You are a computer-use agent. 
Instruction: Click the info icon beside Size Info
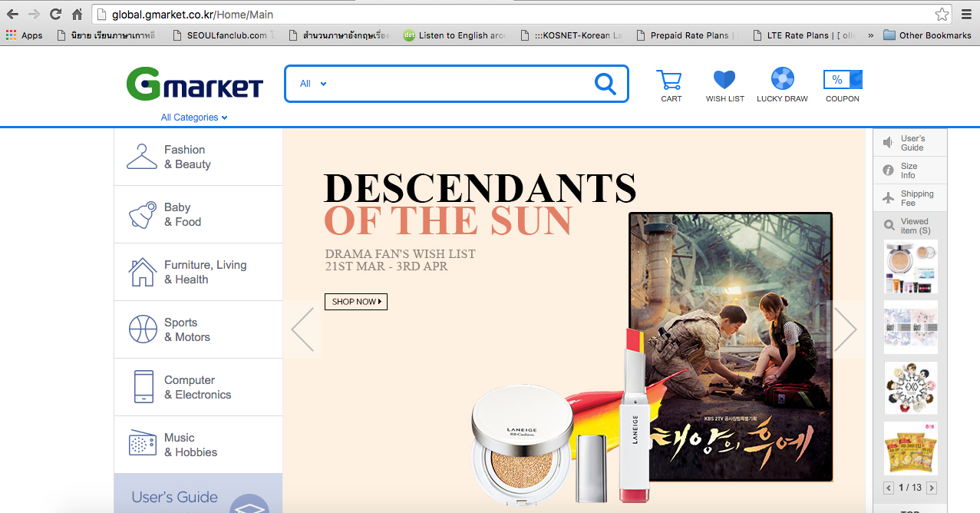pos(888,170)
